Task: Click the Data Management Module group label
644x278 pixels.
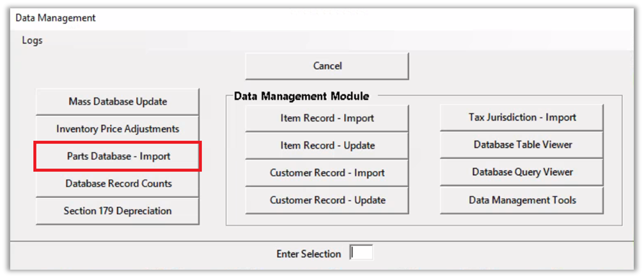Action: point(301,97)
